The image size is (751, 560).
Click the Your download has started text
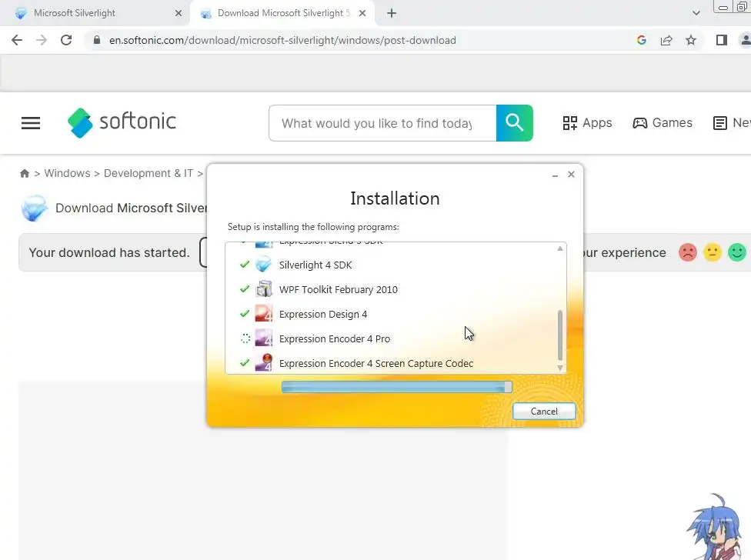point(109,253)
